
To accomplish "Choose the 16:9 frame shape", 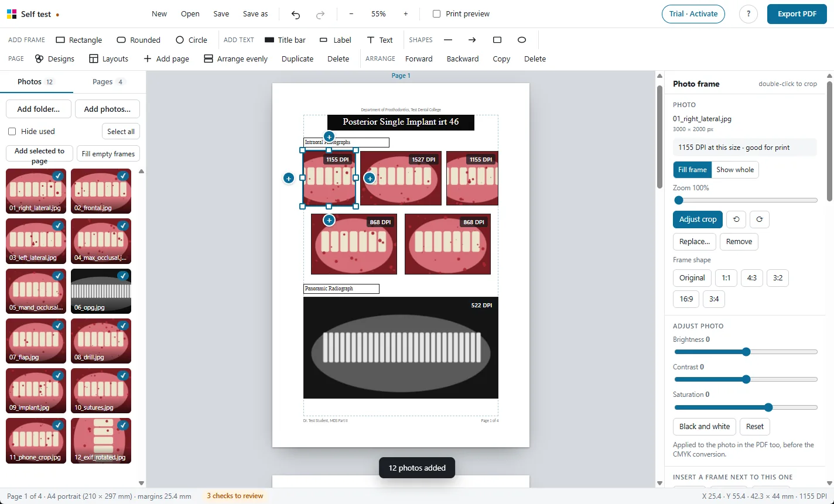I will click(x=686, y=299).
